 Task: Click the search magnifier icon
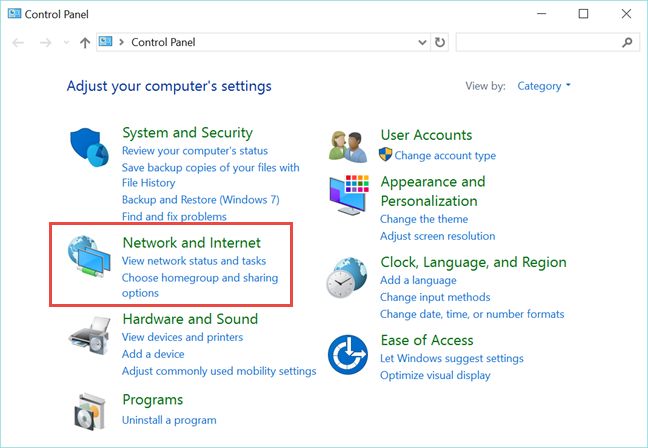[x=627, y=42]
